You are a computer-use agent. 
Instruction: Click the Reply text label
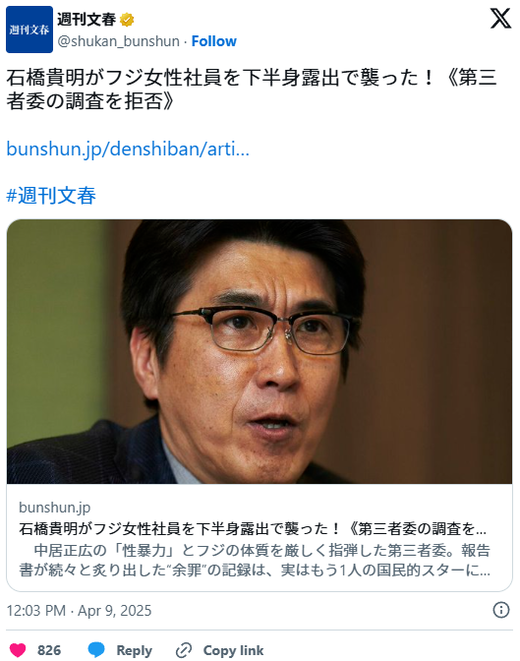(x=134, y=650)
